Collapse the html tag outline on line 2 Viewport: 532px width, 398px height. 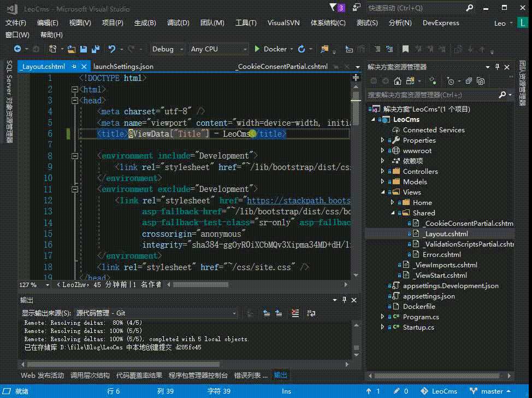(75, 89)
